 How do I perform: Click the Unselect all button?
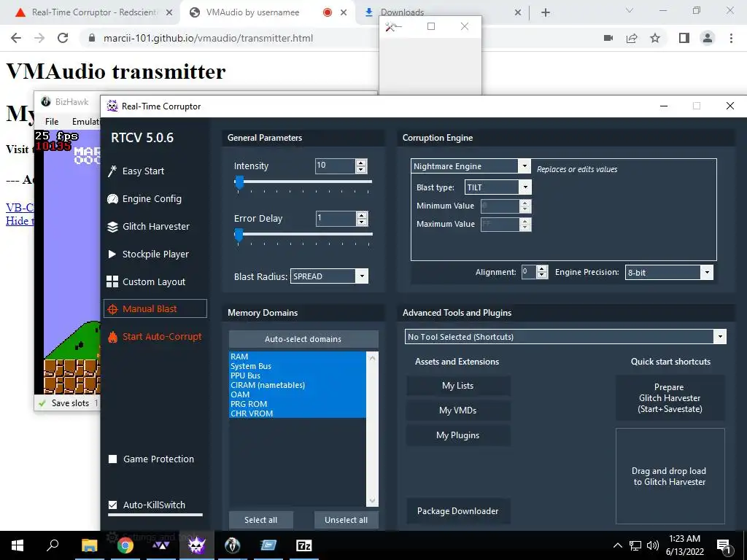pyautogui.click(x=346, y=520)
